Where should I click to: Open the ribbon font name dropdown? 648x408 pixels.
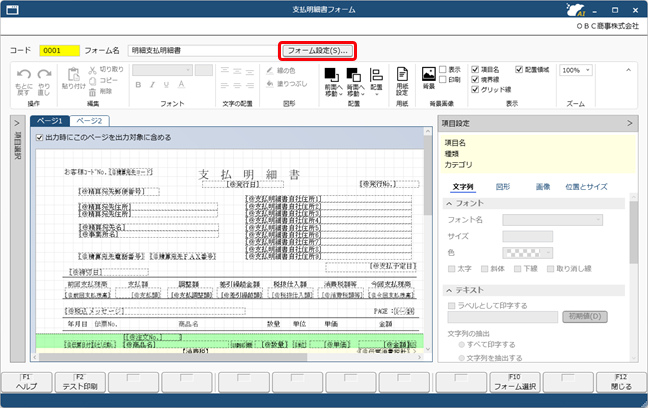point(162,70)
